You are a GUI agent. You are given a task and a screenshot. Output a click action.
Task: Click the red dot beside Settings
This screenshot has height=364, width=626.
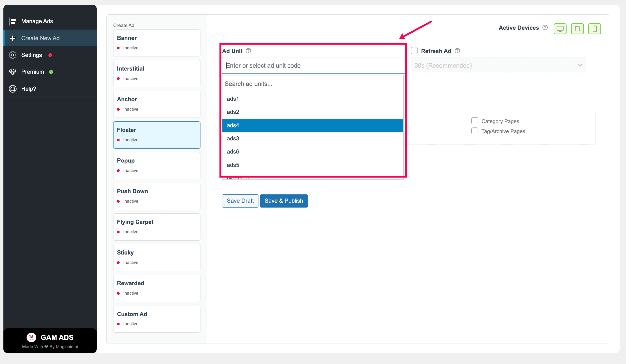(x=50, y=55)
